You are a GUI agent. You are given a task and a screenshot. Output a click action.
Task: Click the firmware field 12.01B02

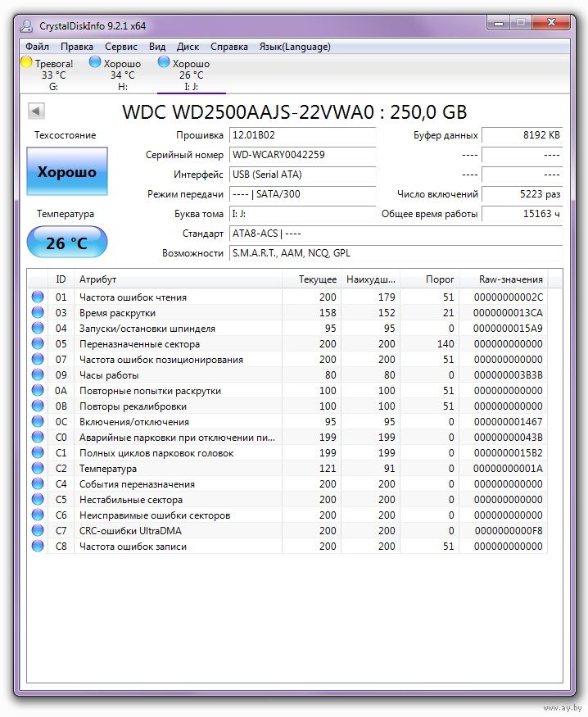(x=302, y=135)
